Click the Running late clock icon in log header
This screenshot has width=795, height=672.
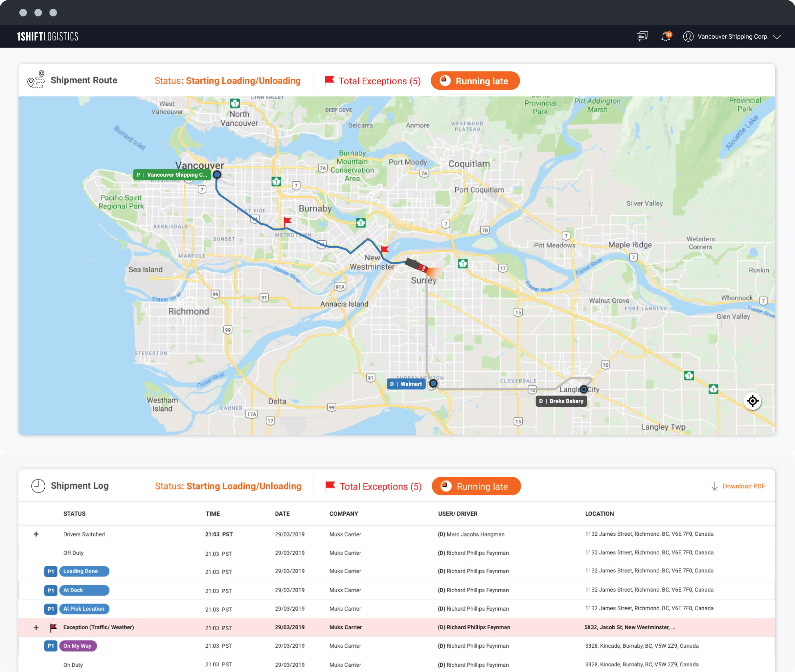446,486
